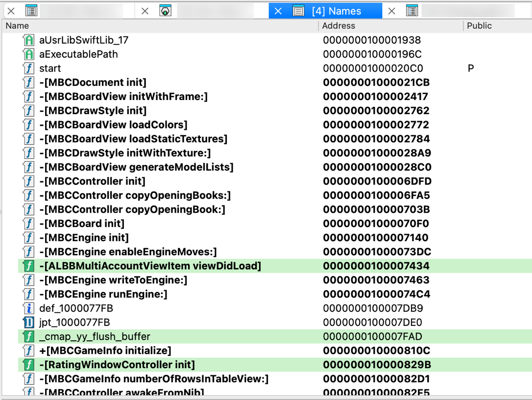Sort the list by the Address column header
Screen dimensions: 532x400
tap(339, 26)
